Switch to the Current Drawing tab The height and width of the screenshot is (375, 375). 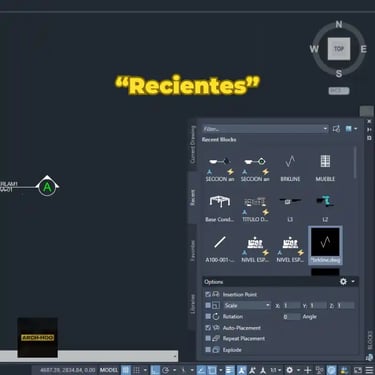point(192,144)
